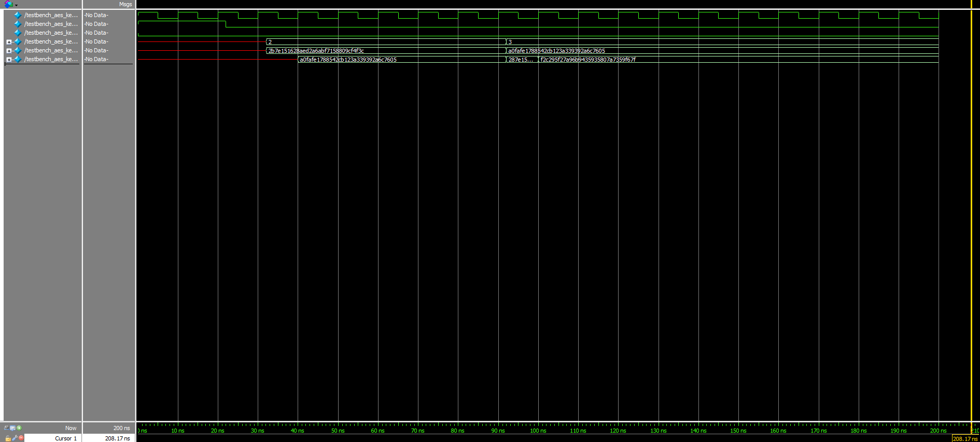Click the 2b7e151628aed2a6abf7158809cf4f3c waveform value

click(316, 51)
